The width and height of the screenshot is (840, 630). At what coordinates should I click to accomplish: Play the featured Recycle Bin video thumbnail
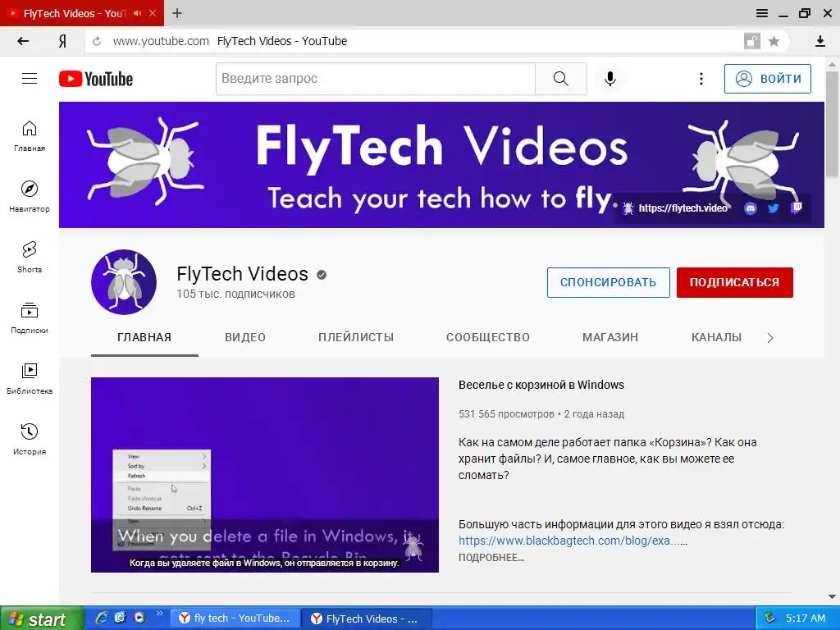point(265,475)
